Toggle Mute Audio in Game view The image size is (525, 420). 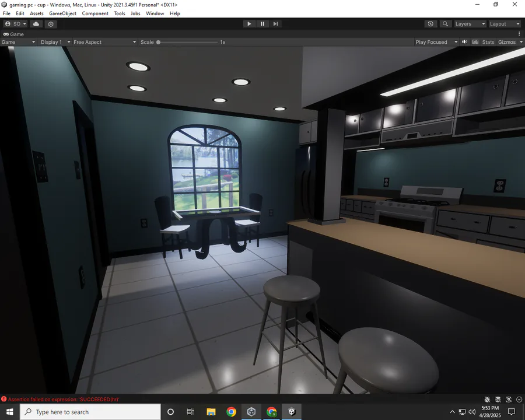[465, 42]
